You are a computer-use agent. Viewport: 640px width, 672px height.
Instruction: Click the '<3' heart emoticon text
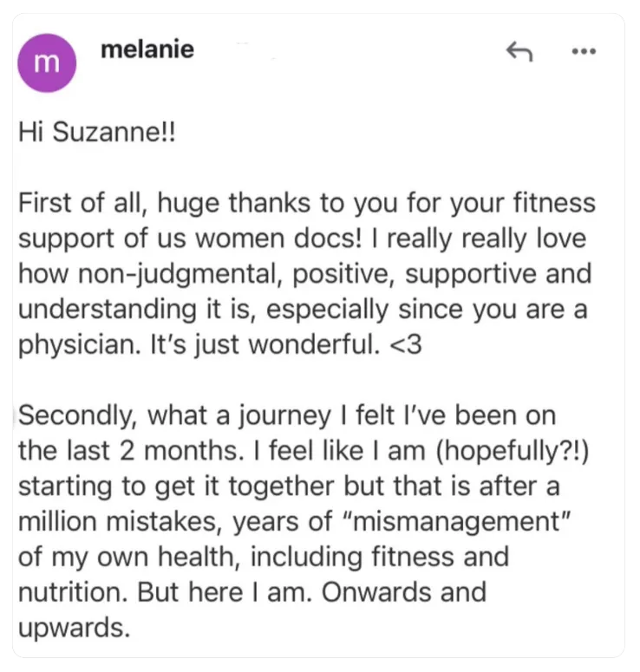pyautogui.click(x=406, y=345)
